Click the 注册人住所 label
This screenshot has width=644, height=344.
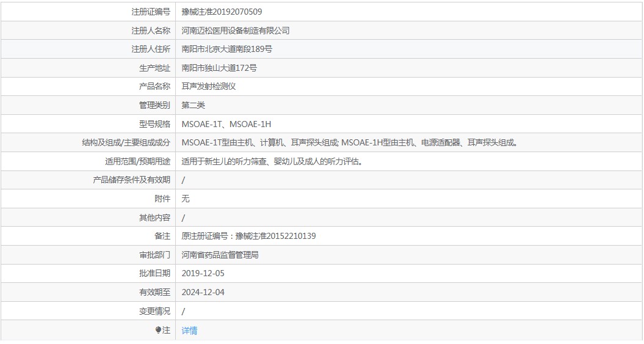pos(151,49)
